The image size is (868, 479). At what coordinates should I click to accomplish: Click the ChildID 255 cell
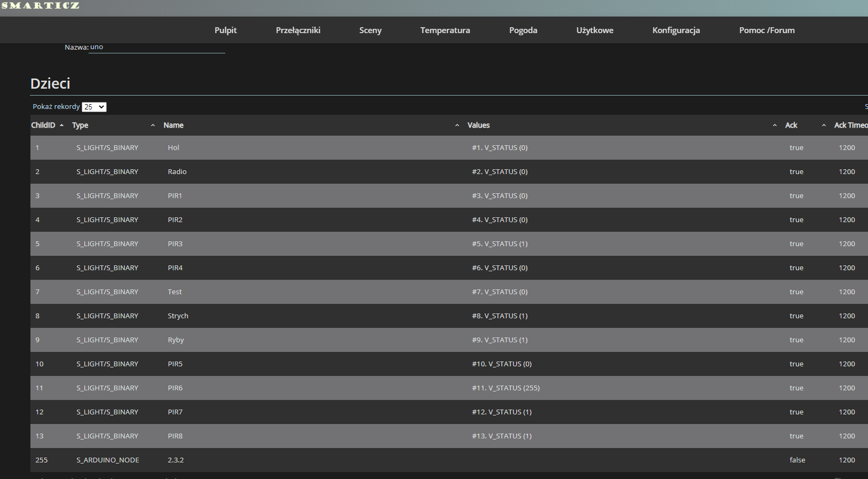pos(42,460)
